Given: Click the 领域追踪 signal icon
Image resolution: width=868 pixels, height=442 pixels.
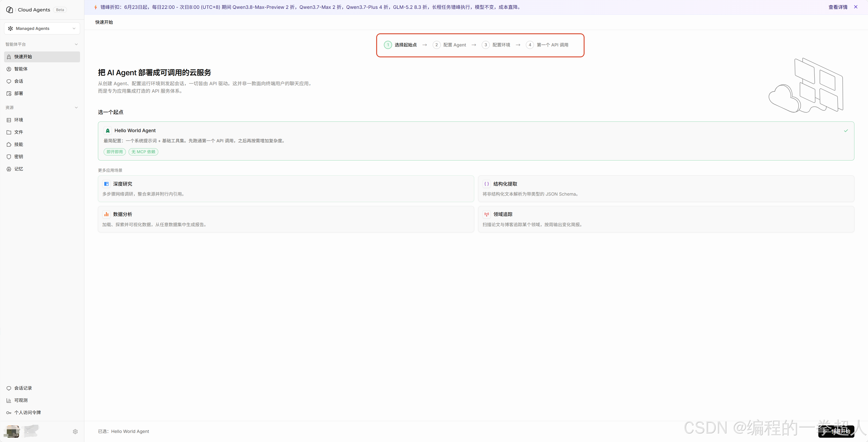Looking at the screenshot, I should click(x=487, y=214).
